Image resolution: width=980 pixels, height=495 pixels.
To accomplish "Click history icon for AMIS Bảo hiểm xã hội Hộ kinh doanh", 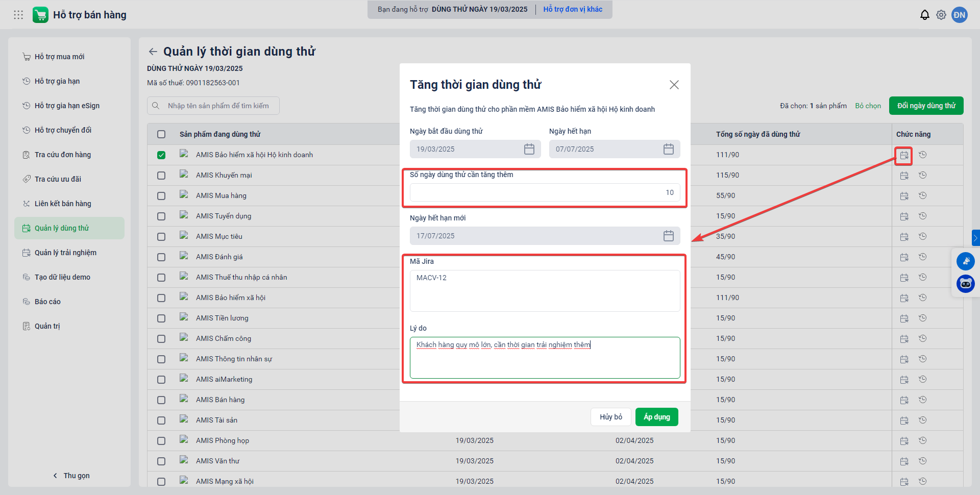I will click(922, 155).
